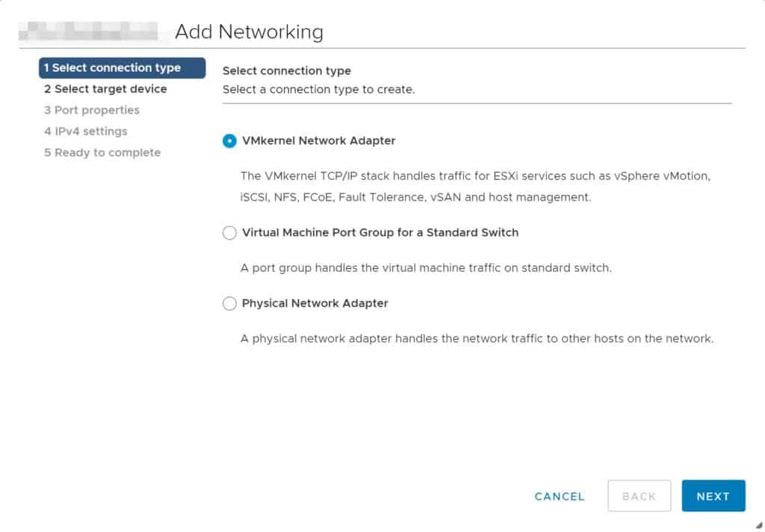The height and width of the screenshot is (532, 765).
Task: Pick the Physical Network Adapter option
Action: click(x=229, y=303)
